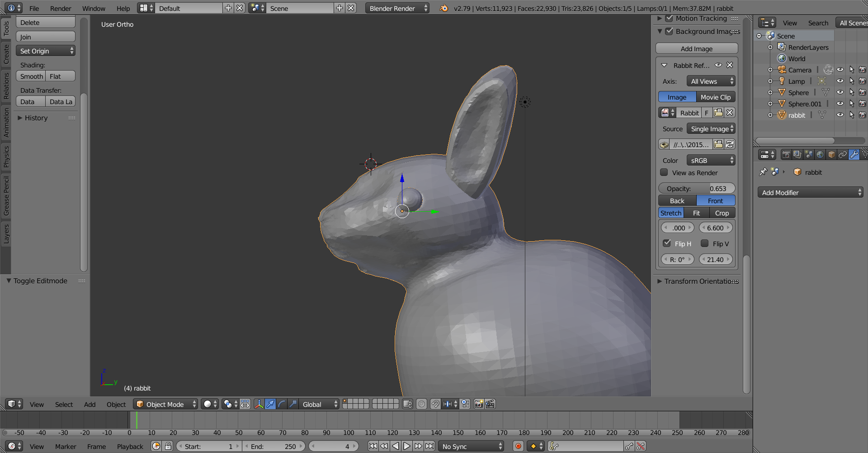This screenshot has width=868, height=453.
Task: Play animation in reverse
Action: click(396, 446)
